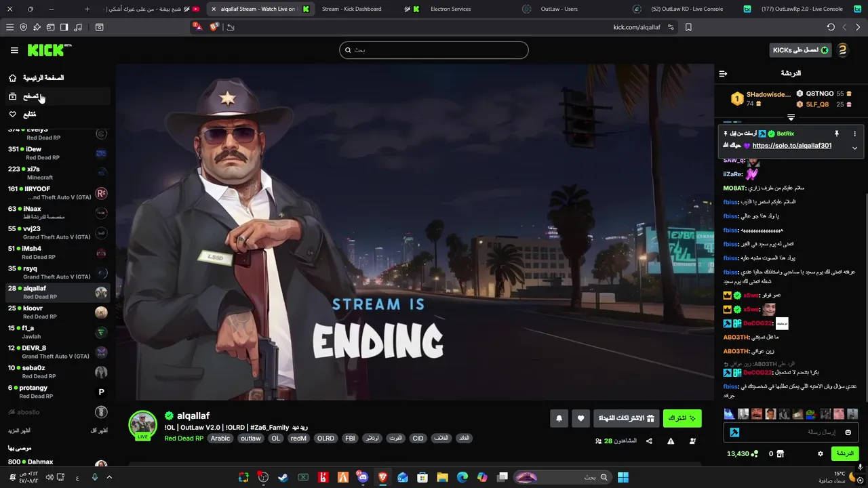Viewport: 868px width, 488px height.
Task: Open Brave Shields lion icon
Action: (214, 27)
